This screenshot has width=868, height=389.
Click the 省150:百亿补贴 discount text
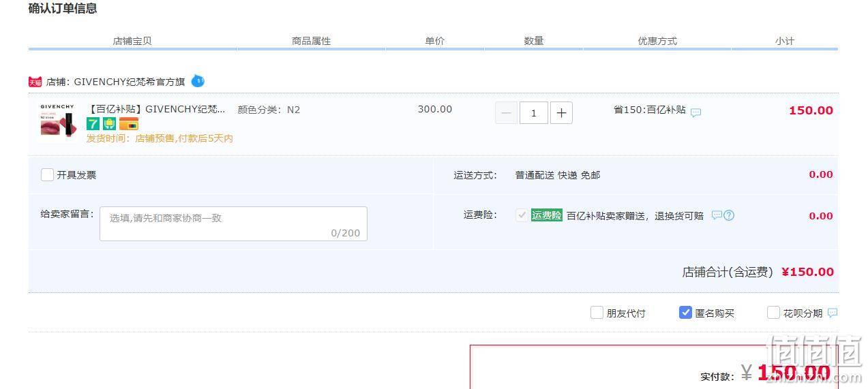[x=650, y=109]
